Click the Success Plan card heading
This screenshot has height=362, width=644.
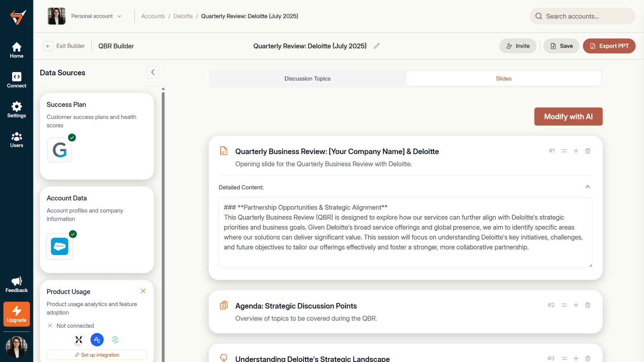pos(66,105)
